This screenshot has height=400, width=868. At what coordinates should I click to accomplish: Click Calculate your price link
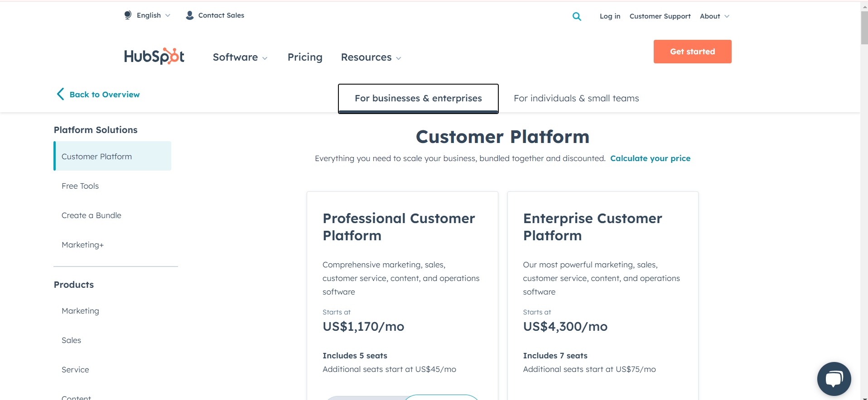click(x=650, y=158)
